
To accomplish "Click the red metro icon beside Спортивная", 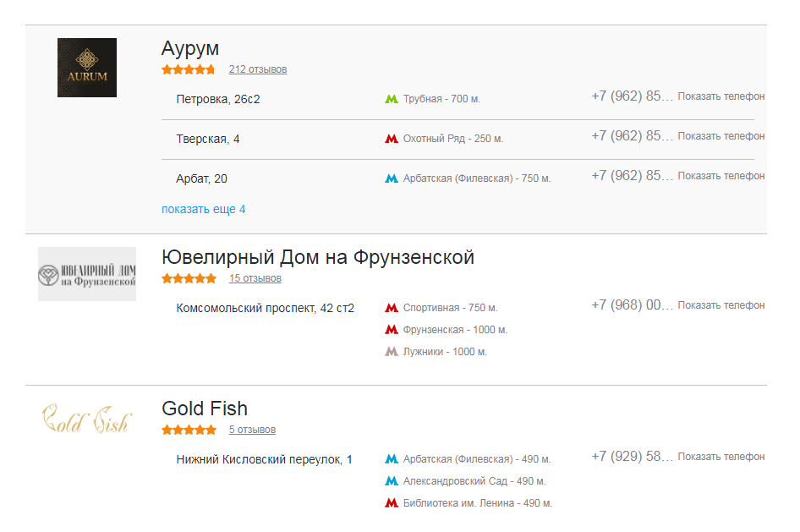I will click(x=391, y=308).
